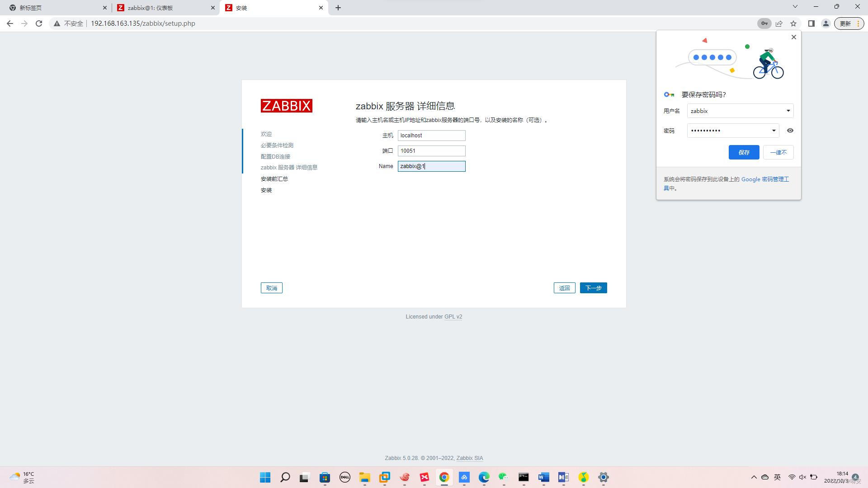
Task: Open Windows taskbar search
Action: [x=285, y=477]
